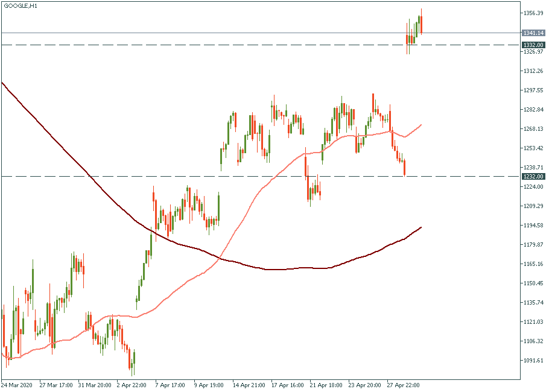
Task: Select the current price label 1341.14
Action: [x=534, y=33]
